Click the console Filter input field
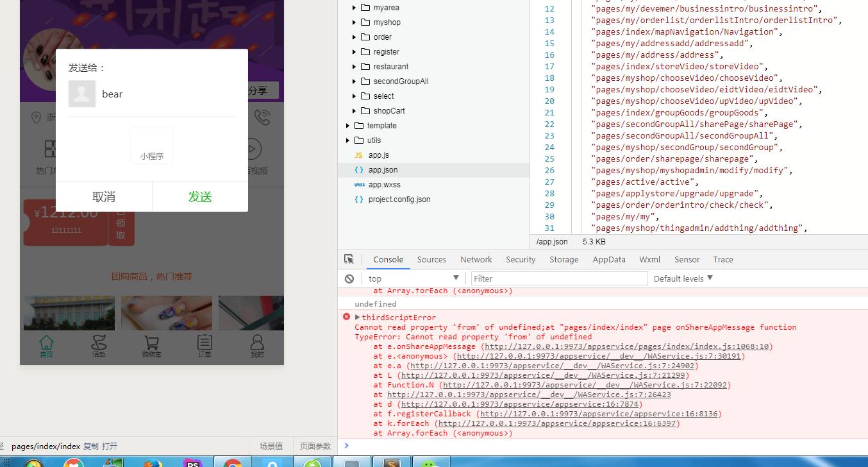The image size is (868, 467). pos(559,278)
